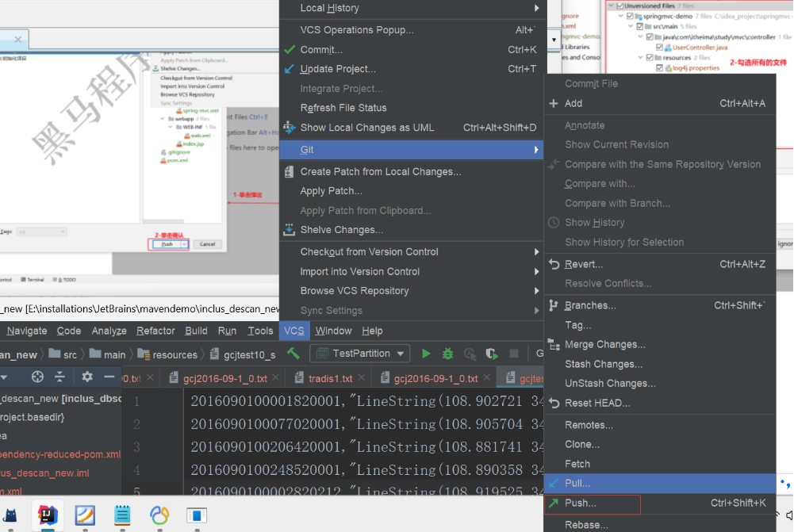This screenshot has width=794, height=532.
Task: Click the green Debug bug icon
Action: tap(447, 354)
